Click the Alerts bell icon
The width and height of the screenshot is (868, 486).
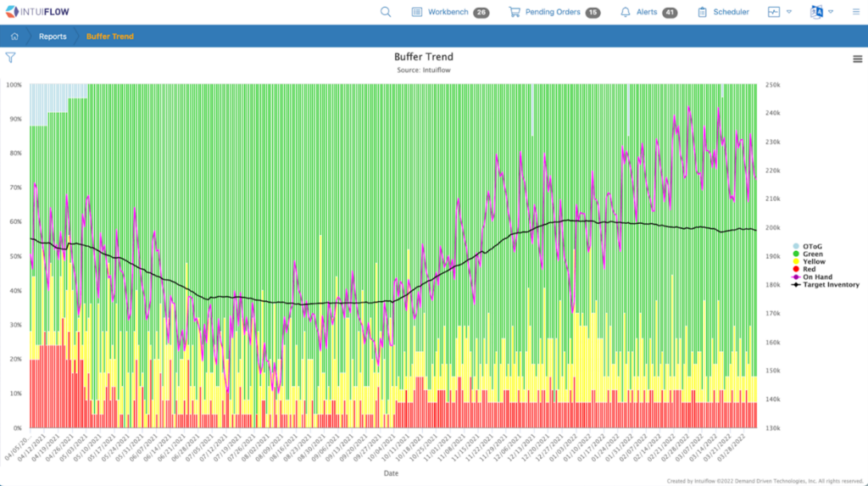coord(626,12)
